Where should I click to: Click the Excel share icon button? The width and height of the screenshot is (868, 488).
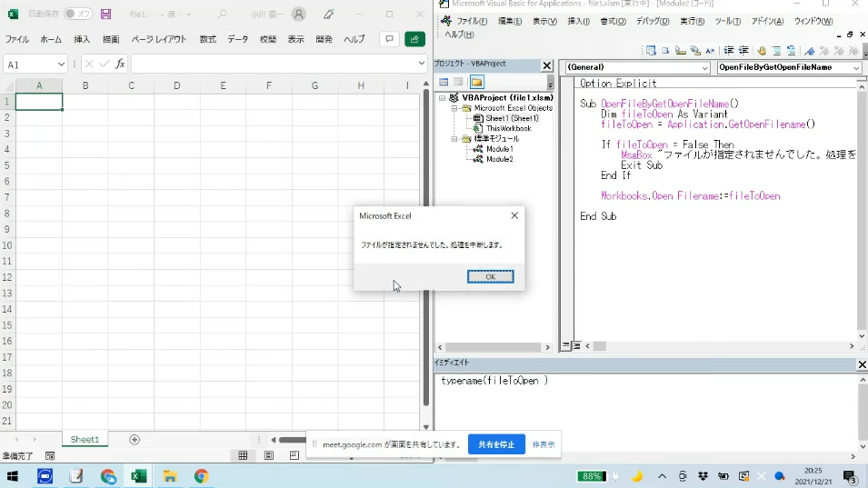click(x=415, y=39)
